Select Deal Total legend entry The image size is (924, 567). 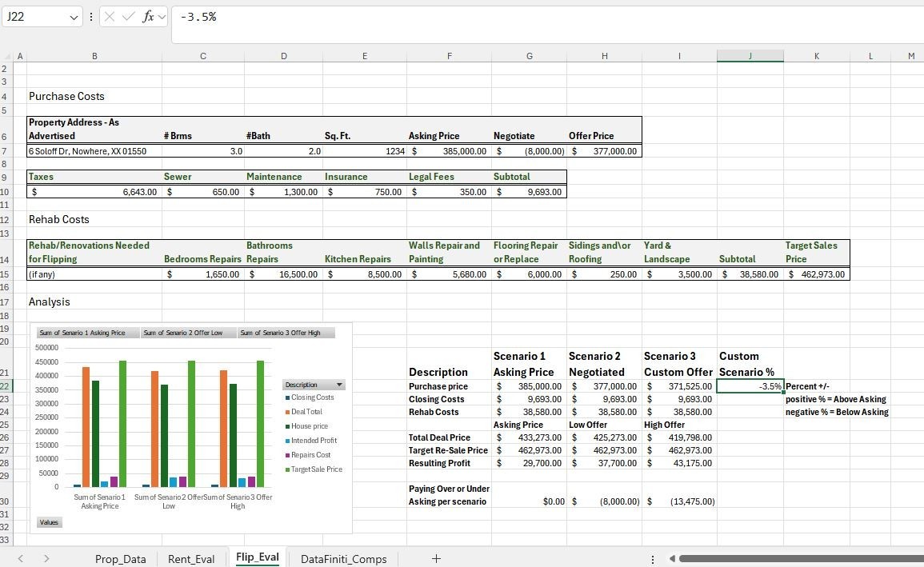pyautogui.click(x=303, y=412)
